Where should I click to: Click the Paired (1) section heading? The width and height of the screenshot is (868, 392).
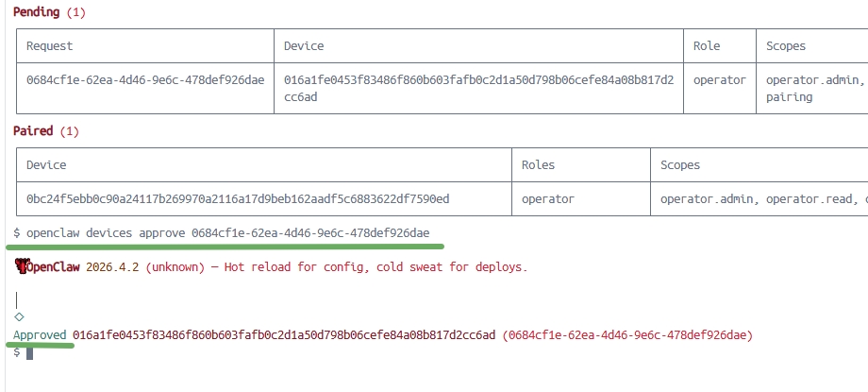point(46,131)
